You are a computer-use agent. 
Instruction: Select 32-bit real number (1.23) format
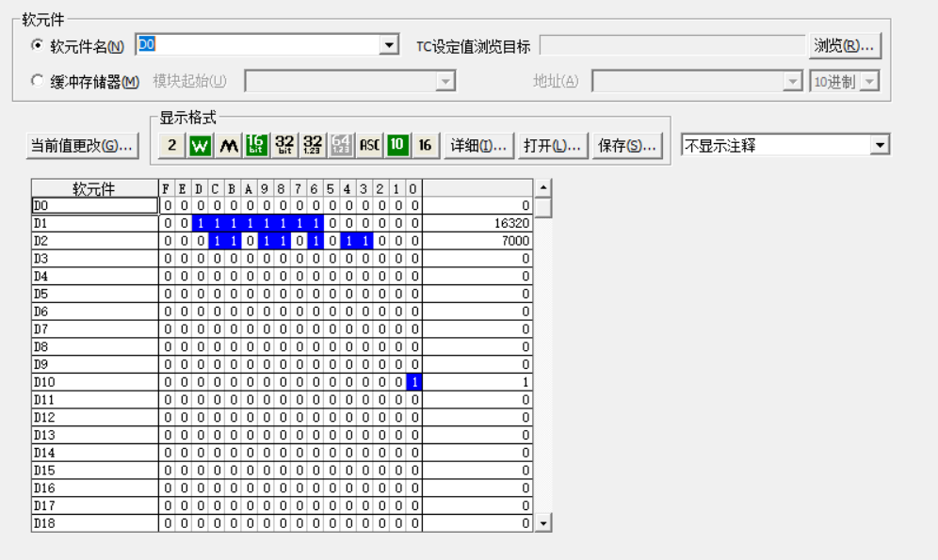(x=313, y=145)
